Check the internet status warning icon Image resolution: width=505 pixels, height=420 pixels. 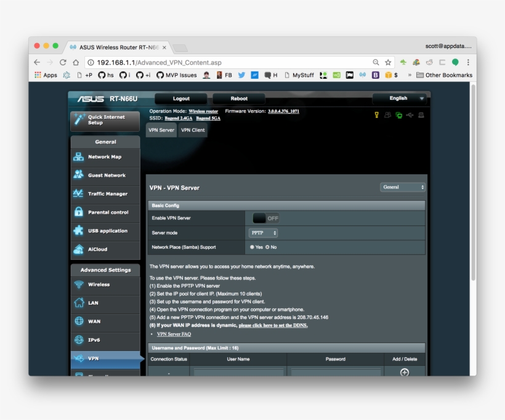[x=376, y=114]
